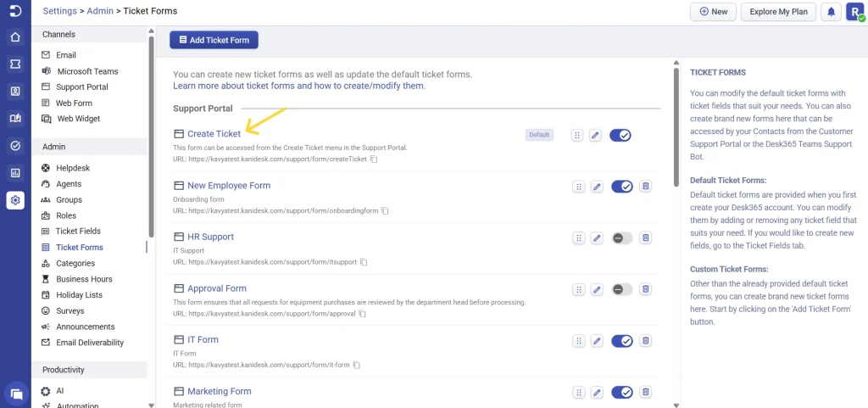
Task: Open the chat bubble icon at bottom left
Action: click(16, 394)
